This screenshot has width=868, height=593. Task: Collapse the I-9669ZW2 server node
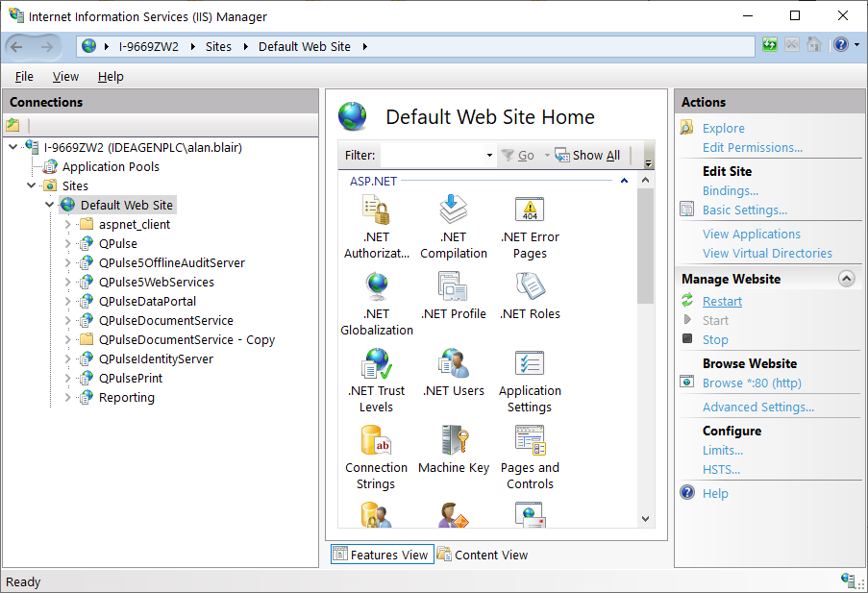pyautogui.click(x=13, y=147)
